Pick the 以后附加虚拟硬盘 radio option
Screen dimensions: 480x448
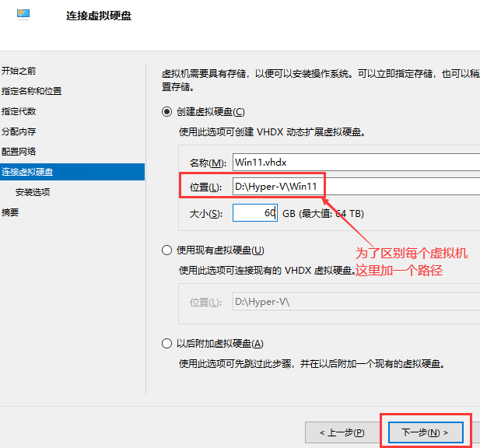coord(166,344)
